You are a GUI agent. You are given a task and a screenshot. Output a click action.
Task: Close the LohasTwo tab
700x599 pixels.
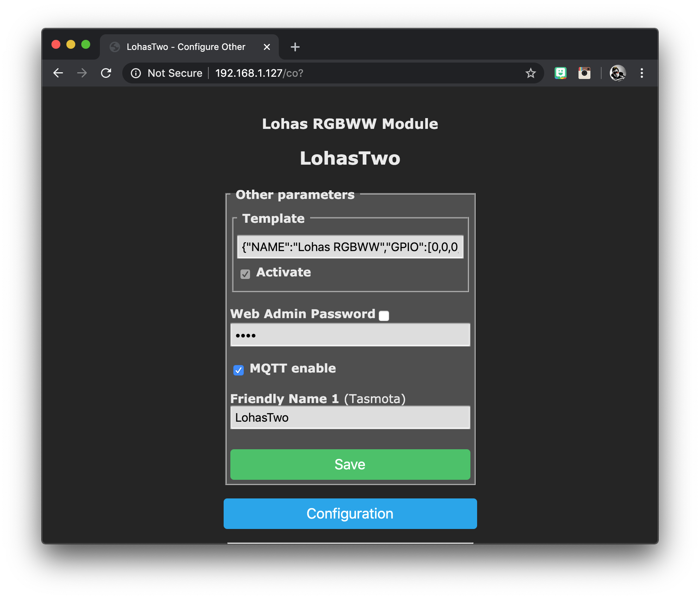267,47
